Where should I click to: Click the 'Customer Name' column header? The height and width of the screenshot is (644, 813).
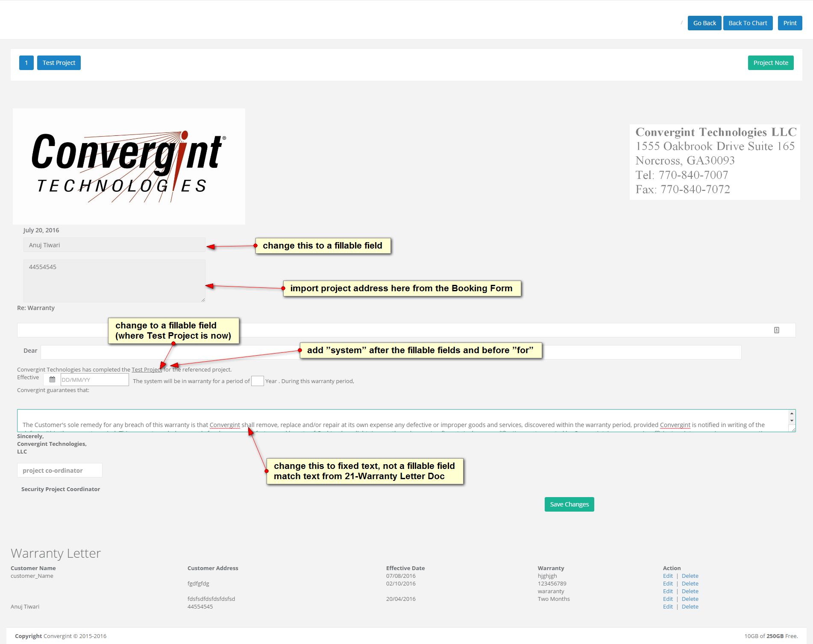(33, 568)
